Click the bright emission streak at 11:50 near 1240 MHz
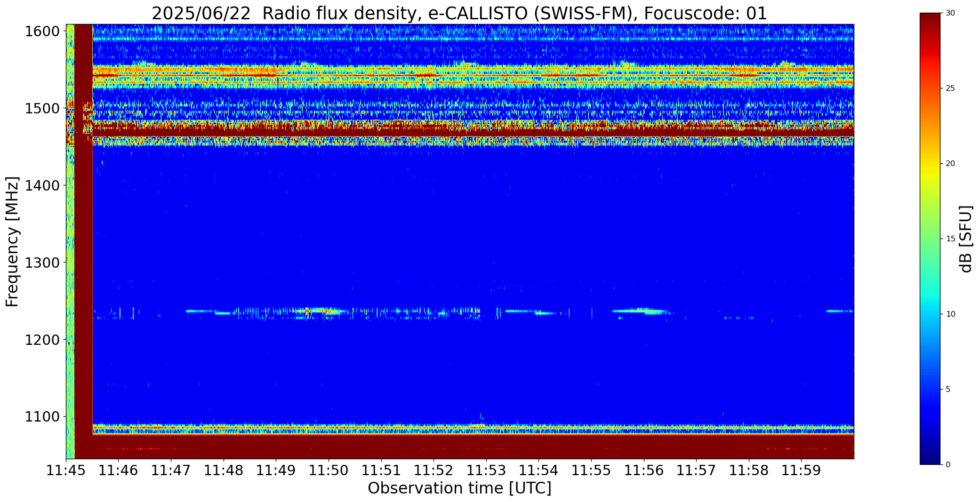 tap(319, 311)
